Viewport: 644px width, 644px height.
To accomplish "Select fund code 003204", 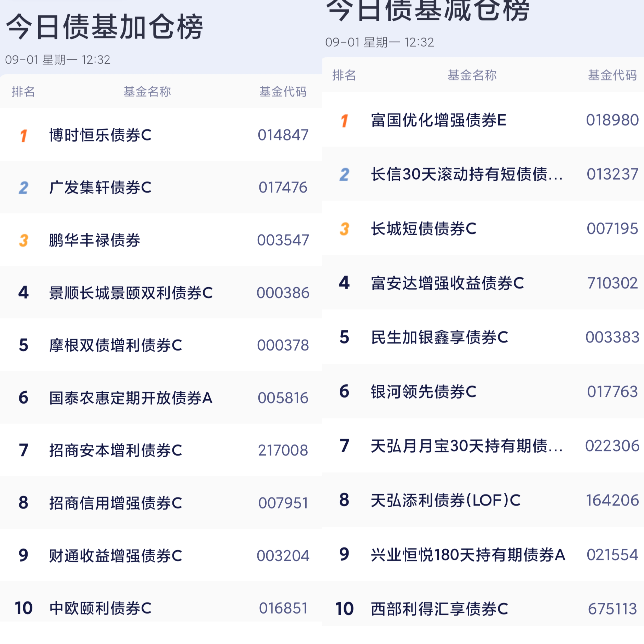I will coord(283,556).
